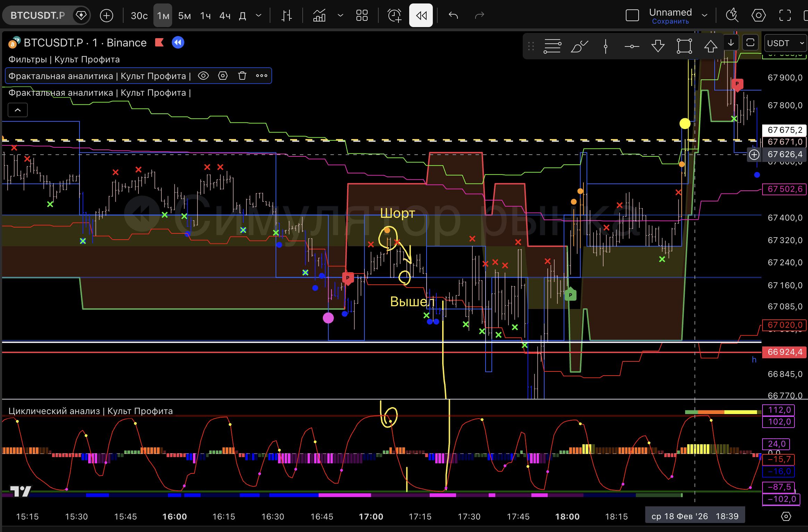Expand the timeframe interval dropdown
This screenshot has height=532, width=808.
point(259,15)
